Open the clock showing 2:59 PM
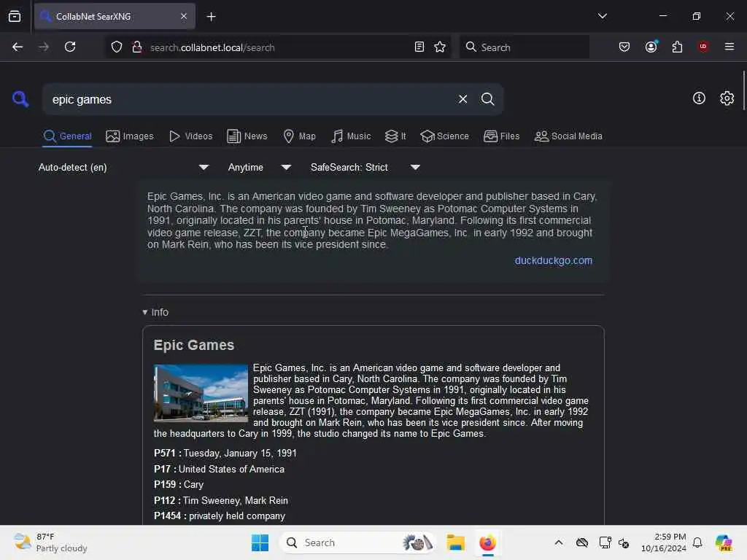747x560 pixels. [663, 542]
